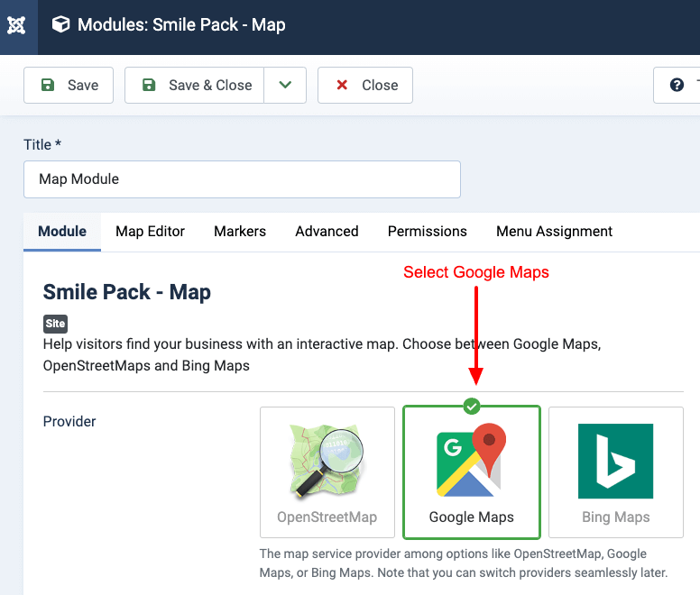Click the Save button
Viewport: 700px width, 595px height.
[x=69, y=85]
